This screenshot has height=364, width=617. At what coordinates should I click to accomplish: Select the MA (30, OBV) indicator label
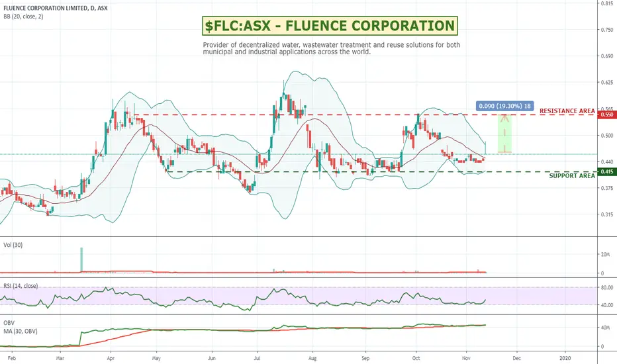point(21,332)
